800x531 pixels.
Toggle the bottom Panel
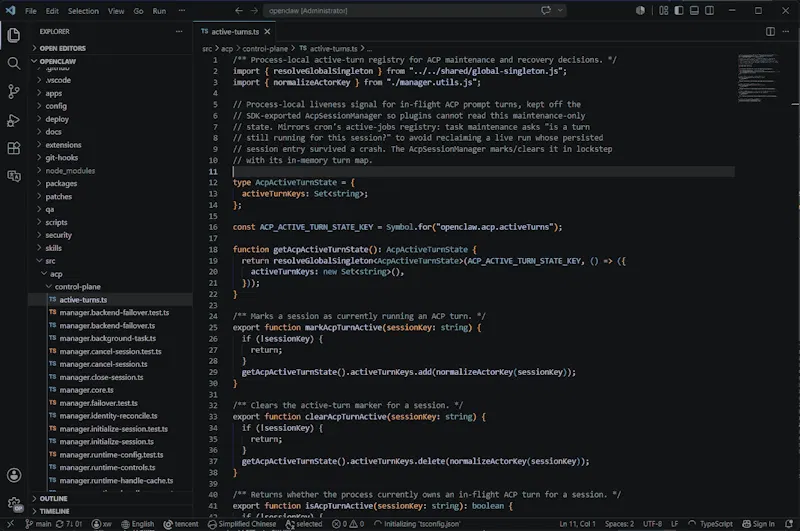click(x=694, y=10)
